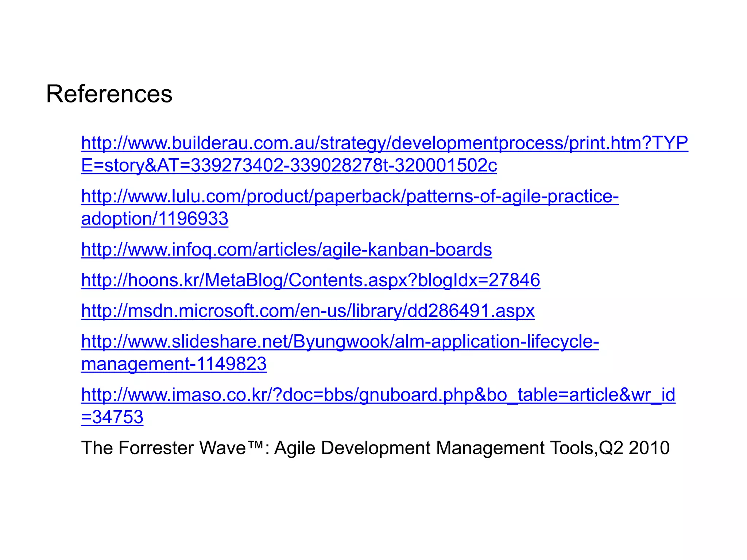Open the lulu.com paperback product link

(349, 196)
